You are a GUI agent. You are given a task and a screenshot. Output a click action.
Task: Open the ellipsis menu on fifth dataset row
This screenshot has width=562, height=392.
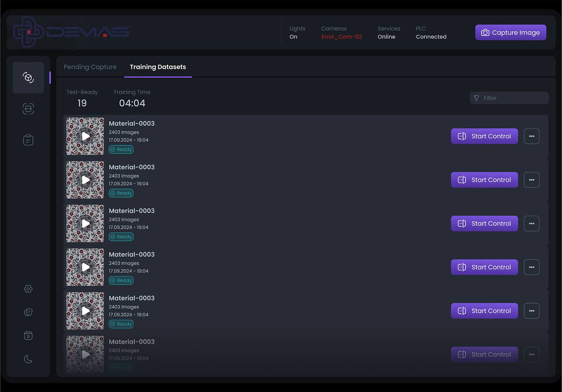[x=531, y=311]
